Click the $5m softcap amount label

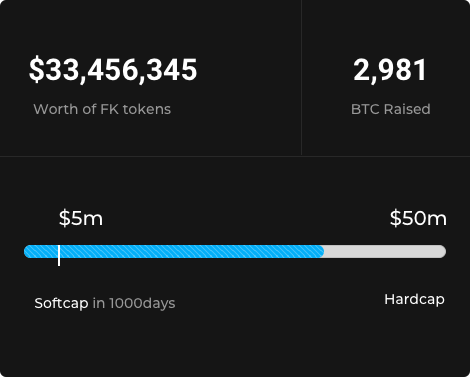(81, 218)
